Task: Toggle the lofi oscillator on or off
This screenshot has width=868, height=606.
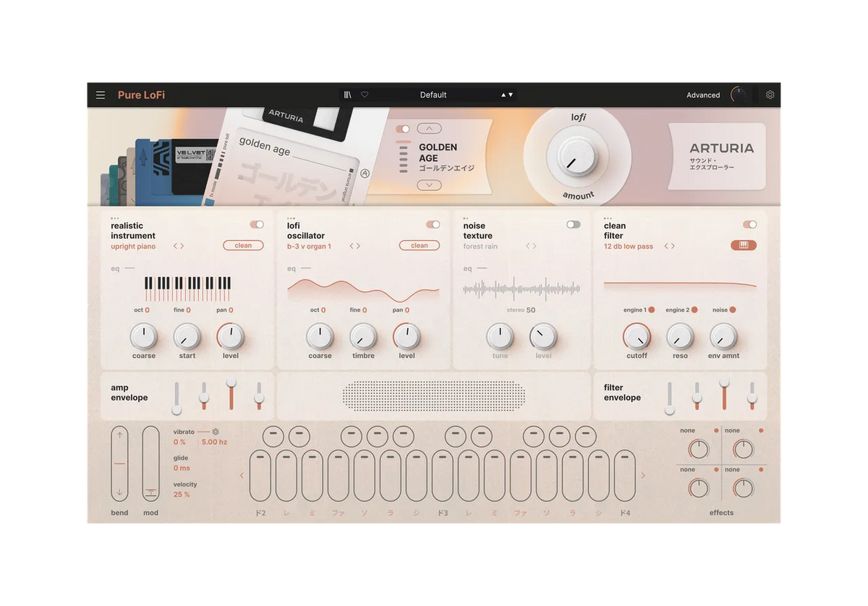Action: pos(433,224)
